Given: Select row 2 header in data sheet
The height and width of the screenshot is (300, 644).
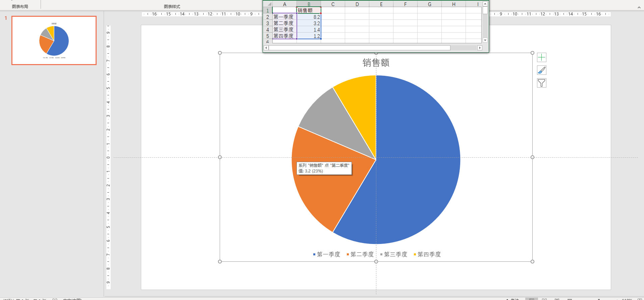Looking at the screenshot, I should (x=268, y=17).
